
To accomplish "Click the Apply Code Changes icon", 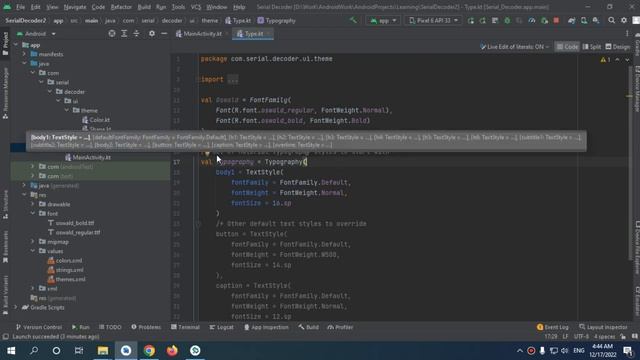I will tap(495, 20).
